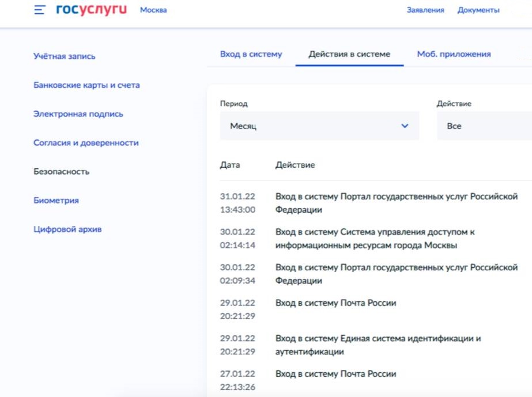Change the Москва location link
This screenshot has width=532, height=397.
(153, 10)
